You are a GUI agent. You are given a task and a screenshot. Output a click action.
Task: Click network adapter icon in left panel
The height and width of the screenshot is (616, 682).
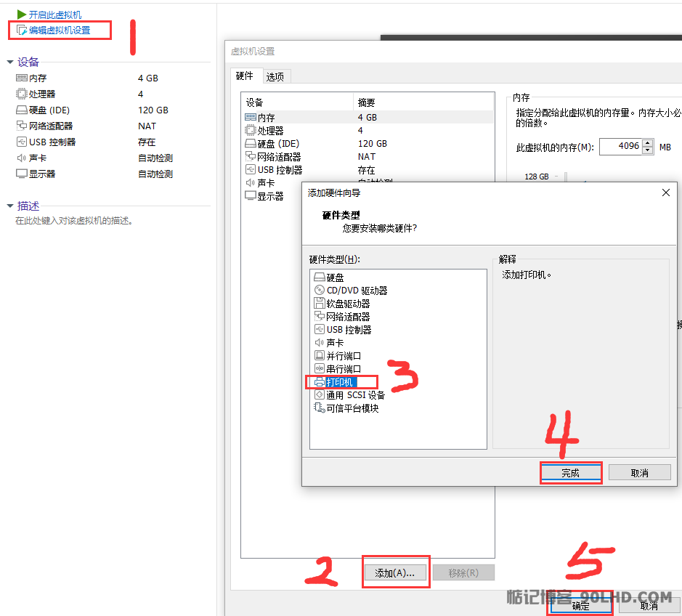21,126
